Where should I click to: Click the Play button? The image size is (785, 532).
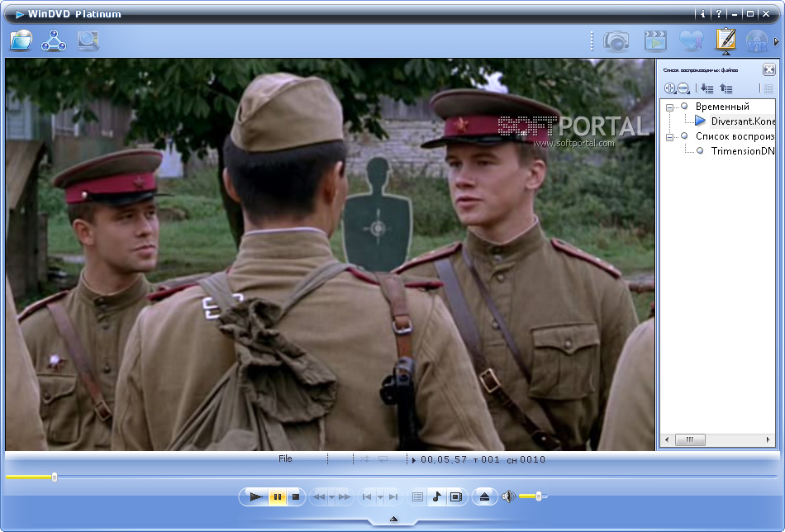tap(256, 496)
